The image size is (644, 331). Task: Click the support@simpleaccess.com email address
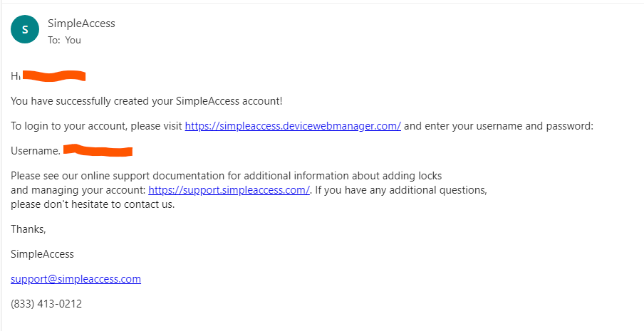point(76,279)
